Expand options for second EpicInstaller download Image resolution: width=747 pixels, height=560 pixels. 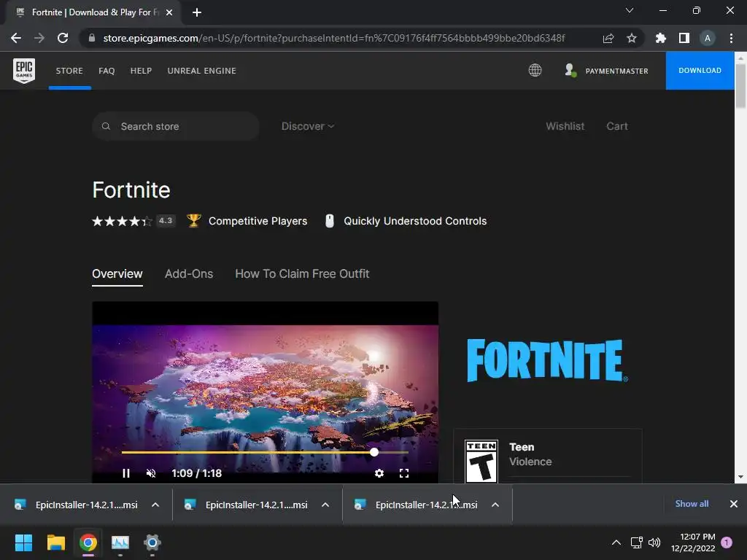(x=325, y=505)
